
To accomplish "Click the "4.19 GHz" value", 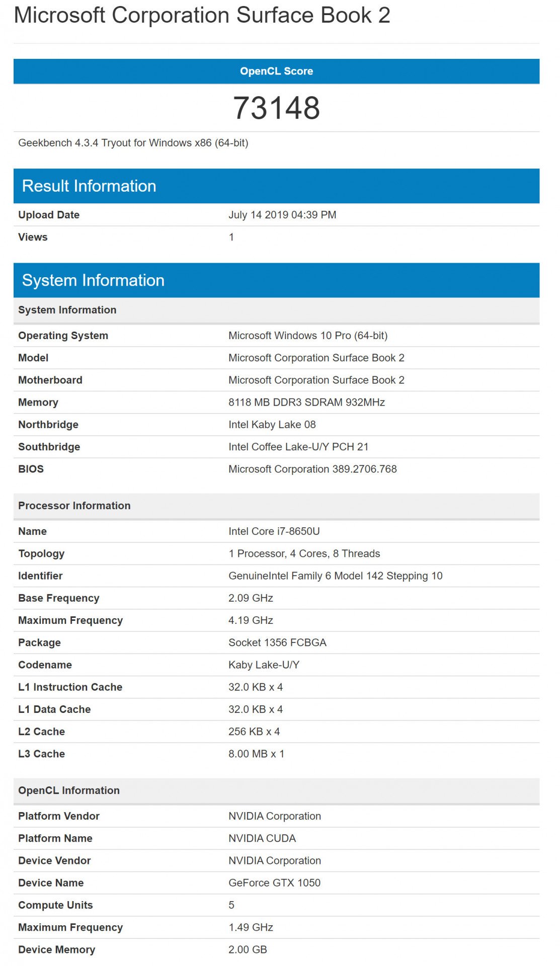I will pyautogui.click(x=251, y=620).
